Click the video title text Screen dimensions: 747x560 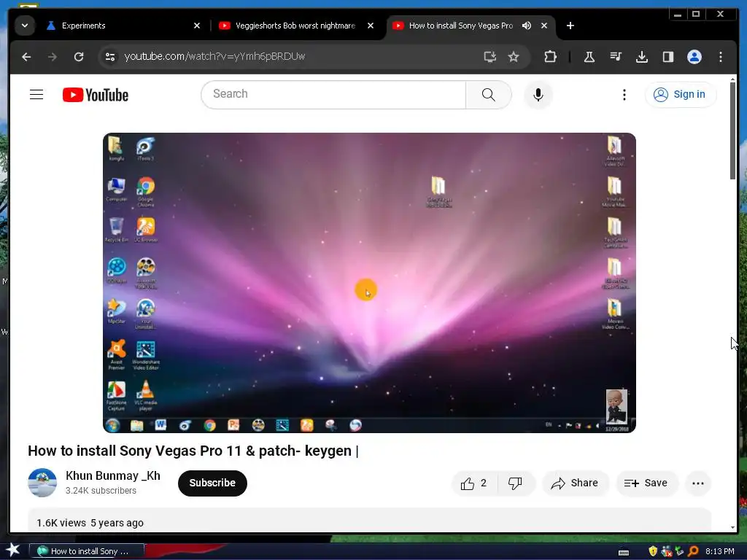(x=193, y=451)
